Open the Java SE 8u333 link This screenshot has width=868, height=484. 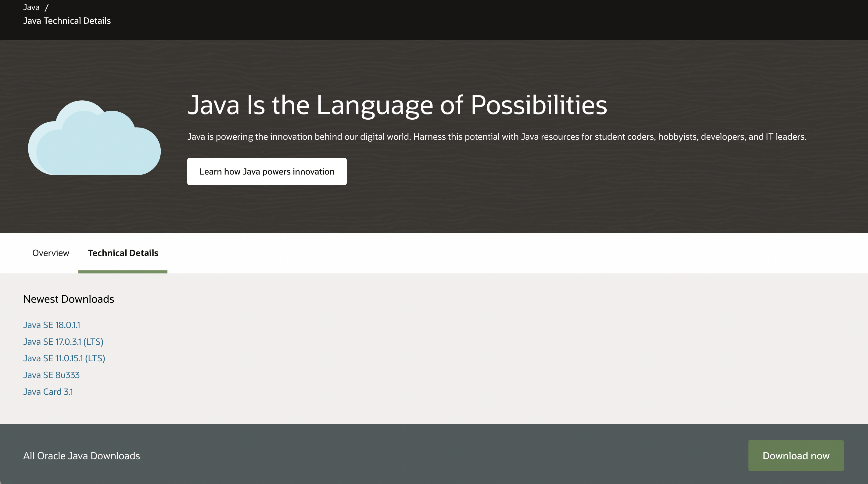(x=51, y=375)
